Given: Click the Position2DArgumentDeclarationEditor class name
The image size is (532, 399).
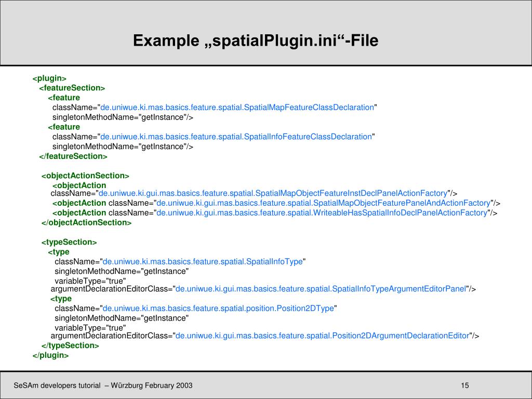Looking at the screenshot, I should pyautogui.click(x=322, y=336).
